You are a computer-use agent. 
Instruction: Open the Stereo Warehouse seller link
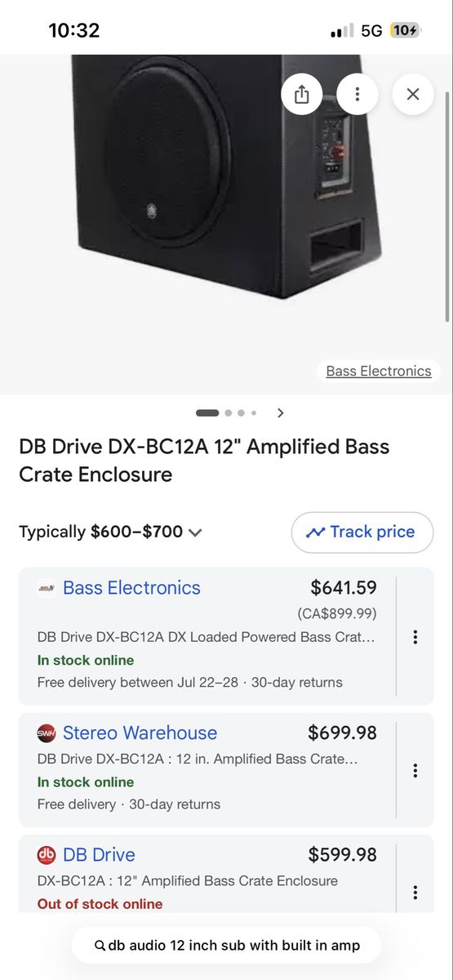pyautogui.click(x=140, y=733)
